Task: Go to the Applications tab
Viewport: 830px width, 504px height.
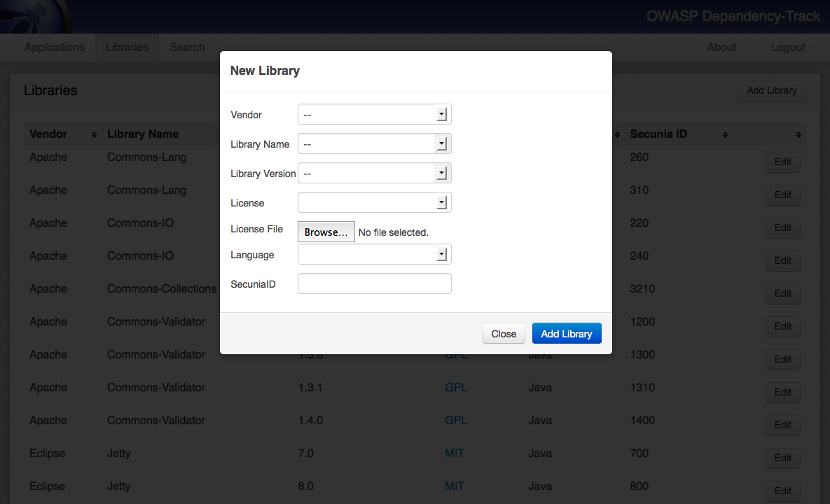Action: (55, 48)
